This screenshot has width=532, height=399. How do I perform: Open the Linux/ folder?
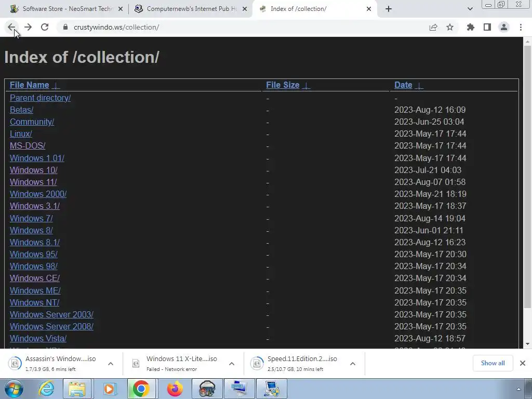pos(21,134)
